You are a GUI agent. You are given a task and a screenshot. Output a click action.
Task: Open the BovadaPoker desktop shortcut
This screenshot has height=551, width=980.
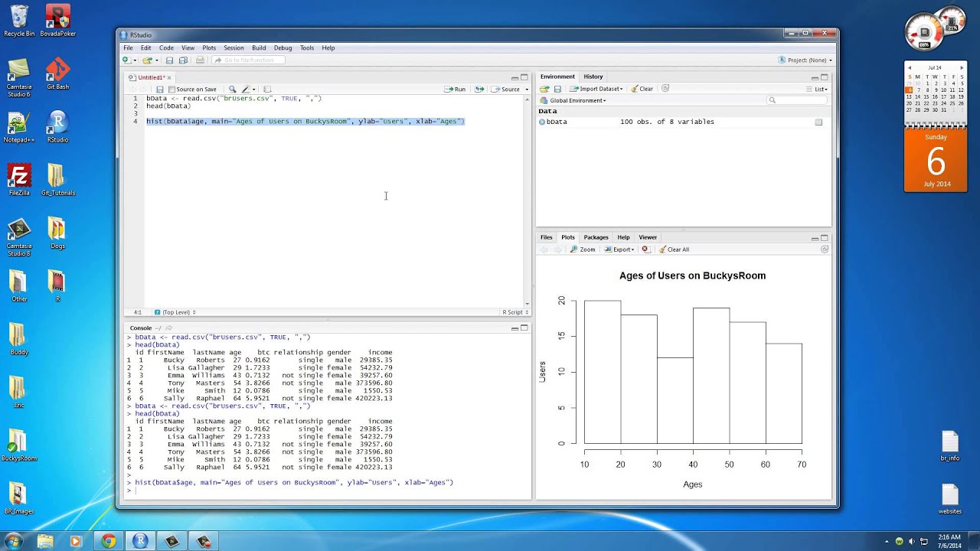pyautogui.click(x=58, y=21)
